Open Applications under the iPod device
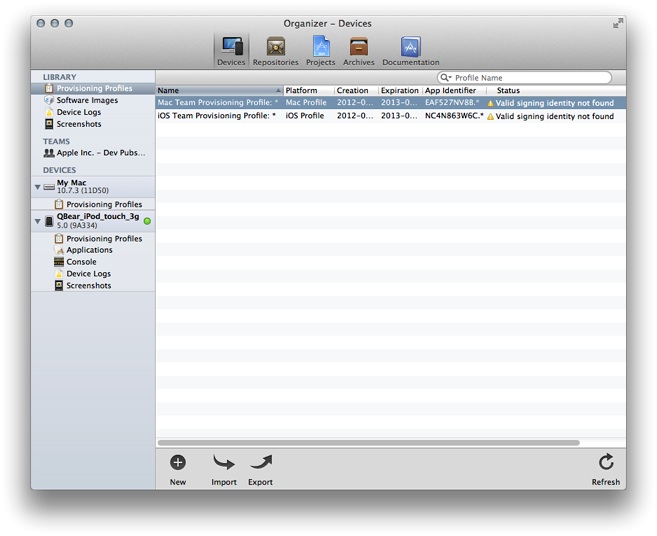The image size is (657, 536). (x=93, y=250)
